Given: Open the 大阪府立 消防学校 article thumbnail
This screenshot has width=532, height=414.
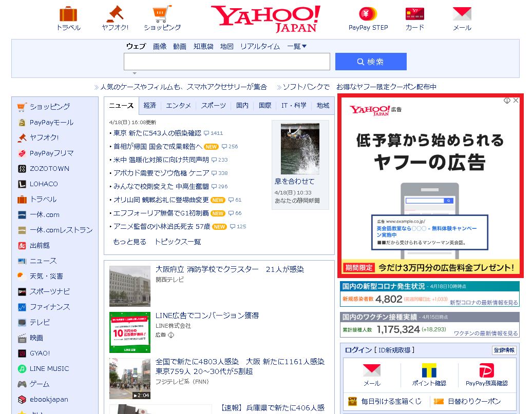Looking at the screenshot, I should (129, 286).
